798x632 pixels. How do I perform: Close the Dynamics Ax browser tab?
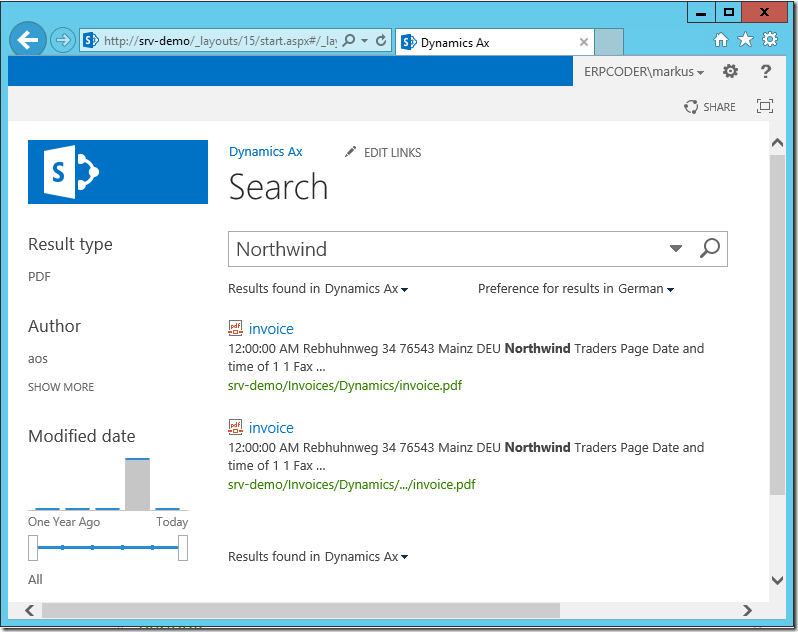coord(584,42)
